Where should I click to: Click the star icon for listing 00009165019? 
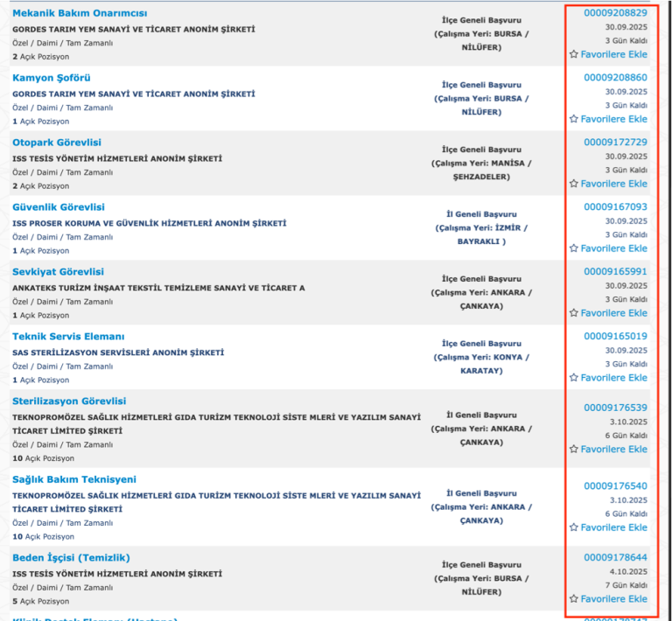[x=574, y=377]
